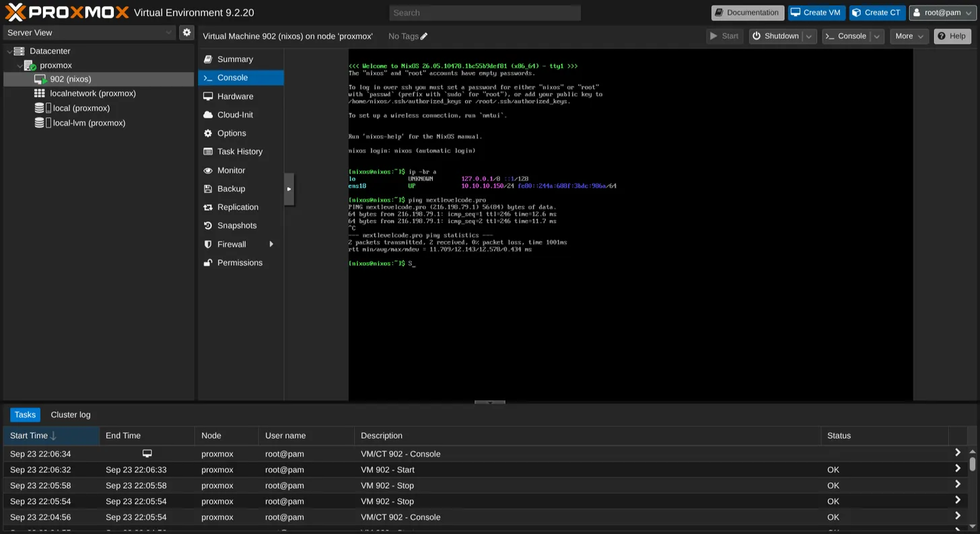The image size is (980, 534).
Task: Click the VM 902 monitor icon
Action: [40, 79]
